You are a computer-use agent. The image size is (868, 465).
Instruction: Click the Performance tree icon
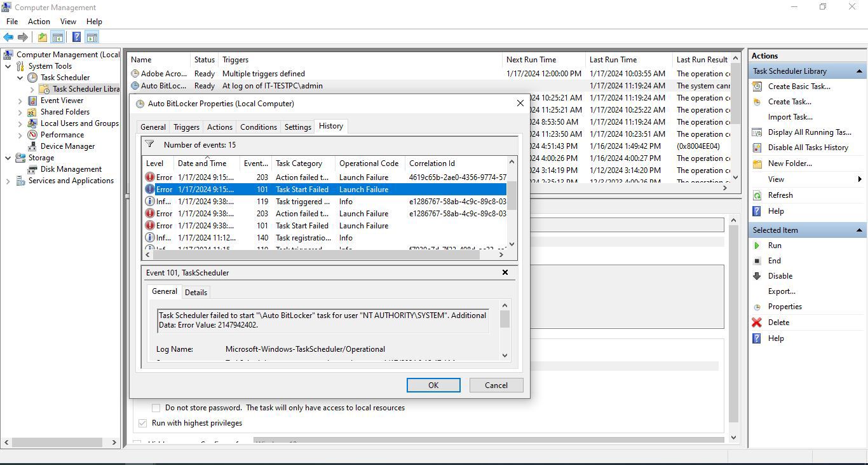[33, 135]
